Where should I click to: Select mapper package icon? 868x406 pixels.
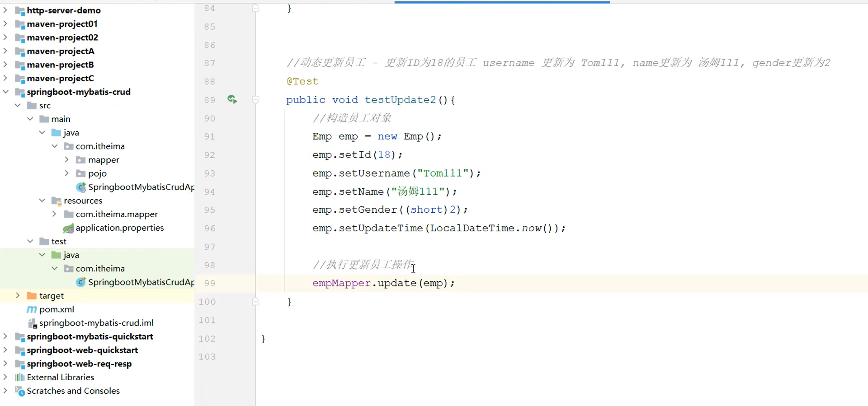pyautogui.click(x=81, y=160)
